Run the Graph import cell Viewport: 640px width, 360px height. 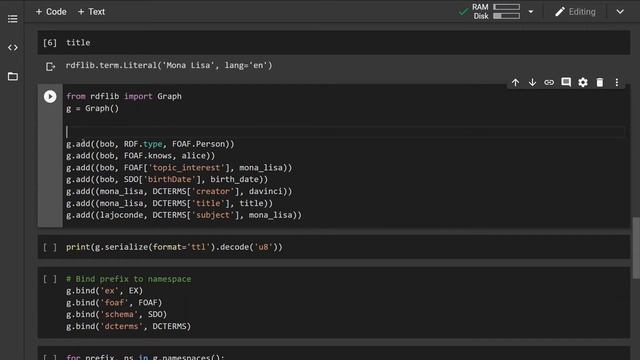(50, 96)
